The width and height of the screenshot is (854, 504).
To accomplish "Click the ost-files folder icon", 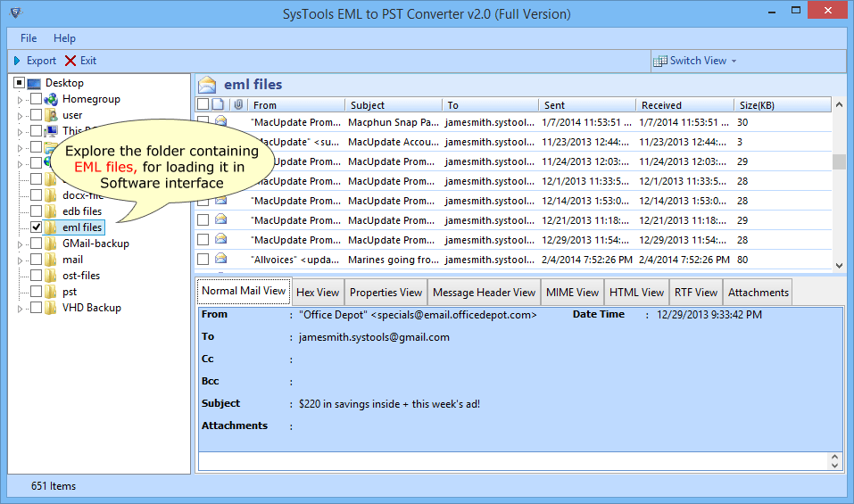I will pos(51,276).
